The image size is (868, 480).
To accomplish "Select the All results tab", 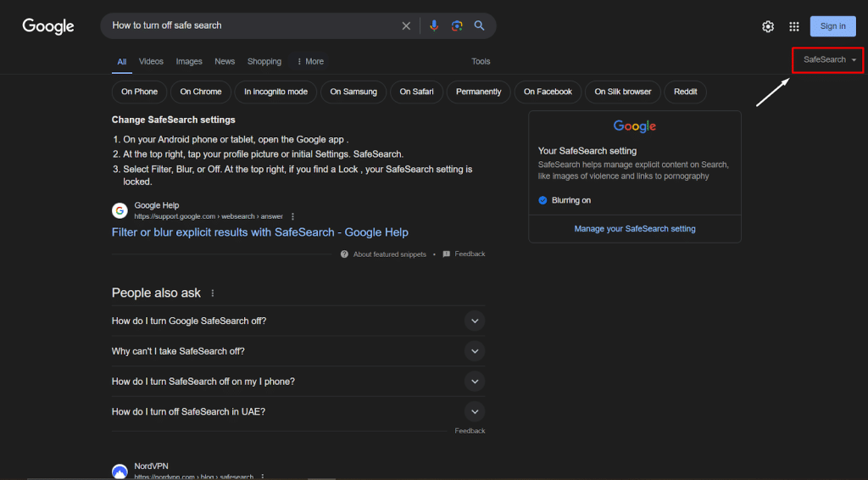I will [x=122, y=61].
